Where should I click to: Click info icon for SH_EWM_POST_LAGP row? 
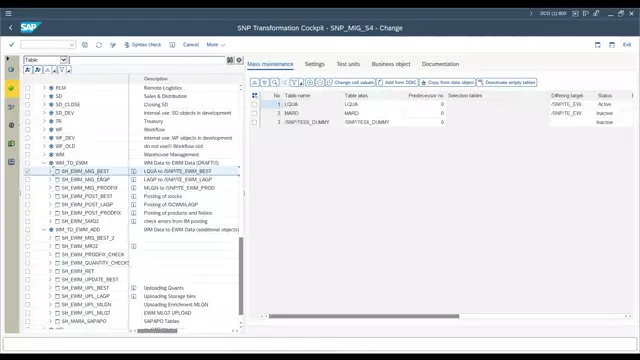(x=133, y=204)
